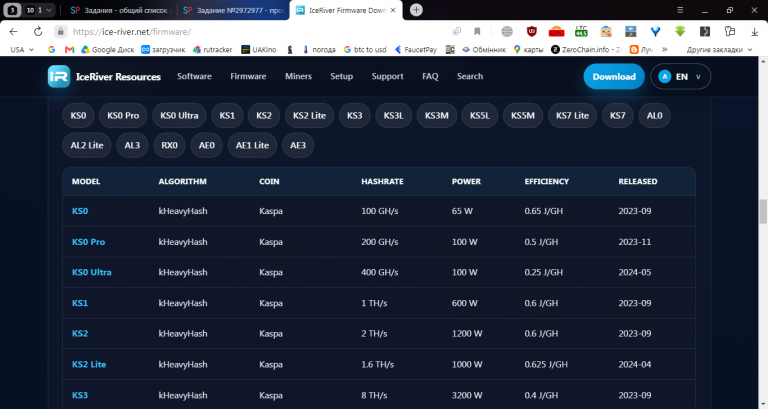The height and width of the screenshot is (409, 768).
Task: Click the blue Download button
Action: [x=614, y=76]
